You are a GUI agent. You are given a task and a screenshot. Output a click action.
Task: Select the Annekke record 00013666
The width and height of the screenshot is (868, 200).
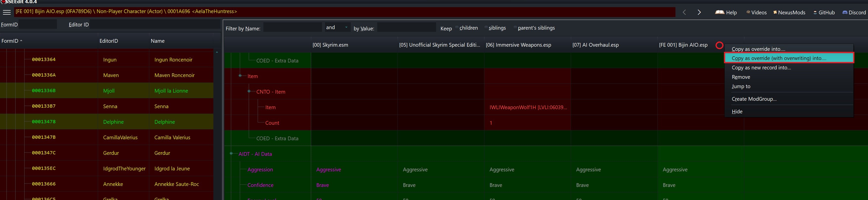(106, 184)
